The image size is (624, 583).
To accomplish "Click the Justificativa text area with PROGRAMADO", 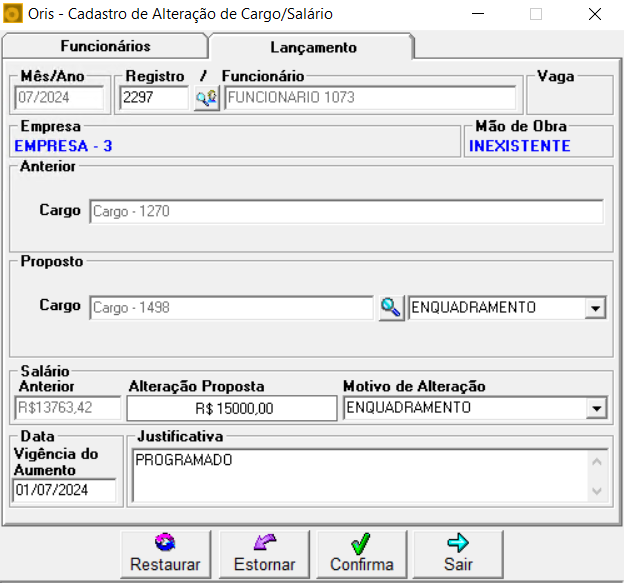I will (x=360, y=476).
